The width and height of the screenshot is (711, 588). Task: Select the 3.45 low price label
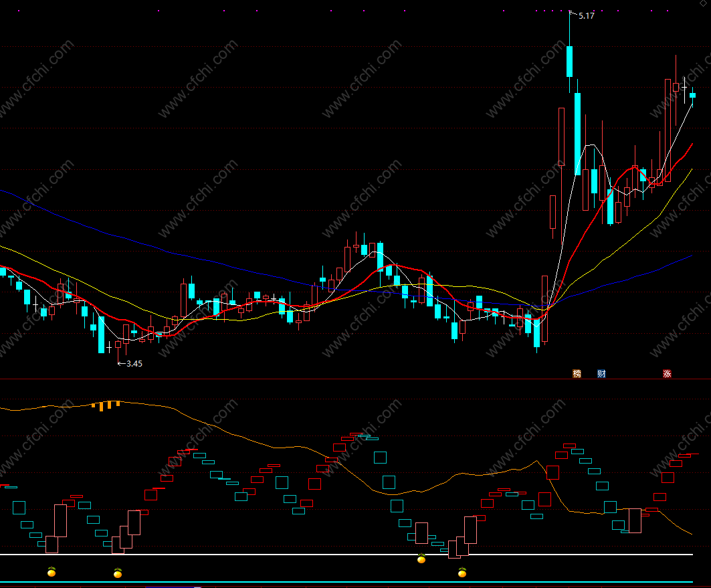coord(134,364)
